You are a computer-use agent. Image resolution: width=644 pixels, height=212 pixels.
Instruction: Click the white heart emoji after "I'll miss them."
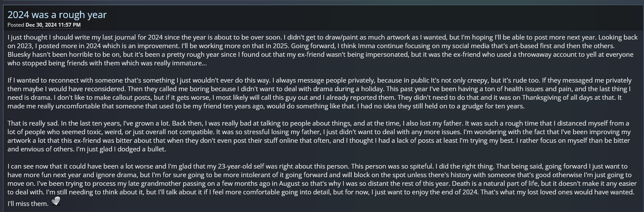coord(56,201)
